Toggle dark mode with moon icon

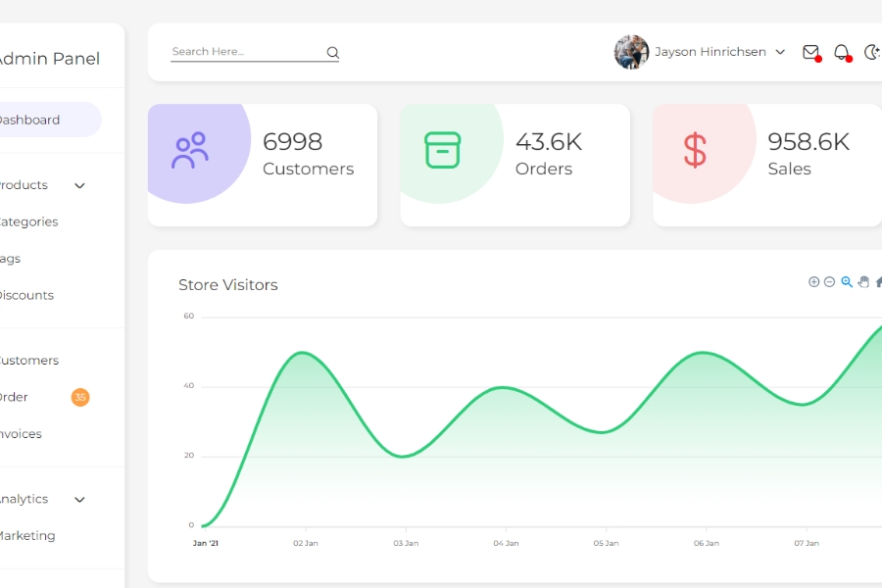[871, 52]
